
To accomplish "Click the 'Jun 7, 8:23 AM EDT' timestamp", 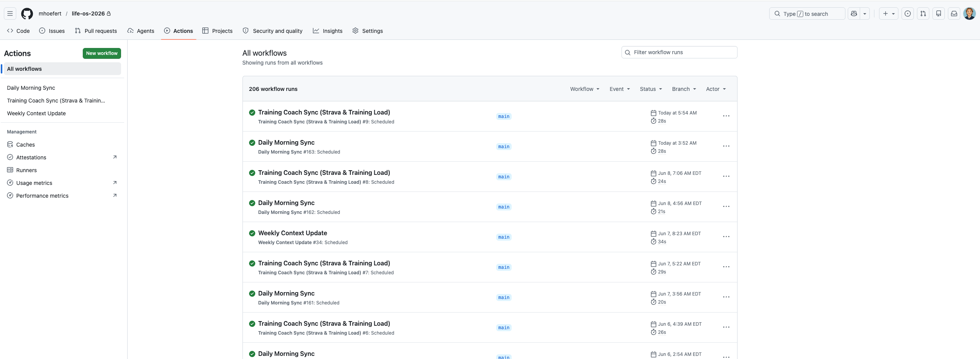I will pos(679,234).
